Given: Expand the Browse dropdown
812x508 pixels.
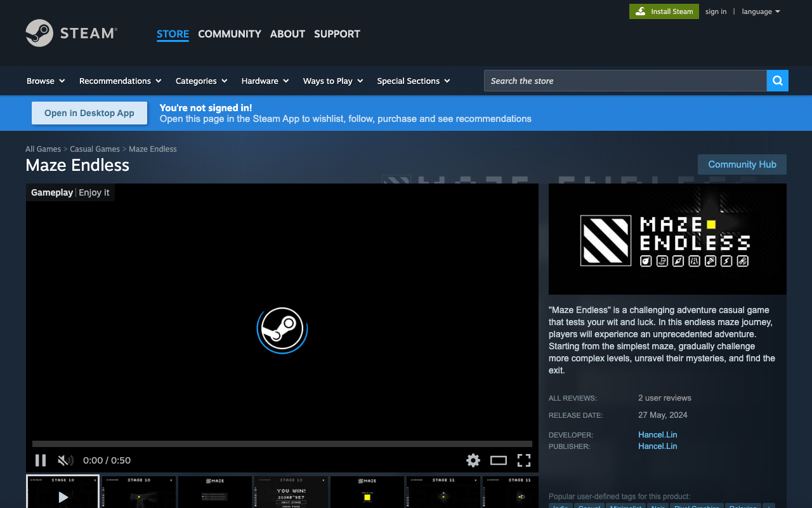Looking at the screenshot, I should point(46,81).
